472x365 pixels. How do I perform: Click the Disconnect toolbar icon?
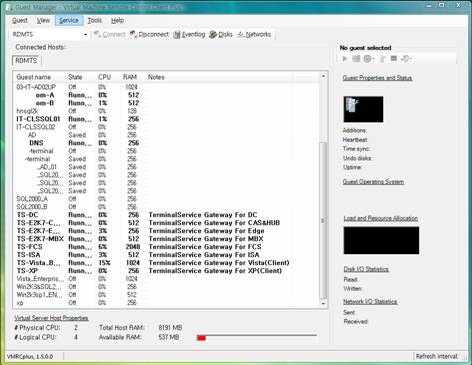click(149, 34)
